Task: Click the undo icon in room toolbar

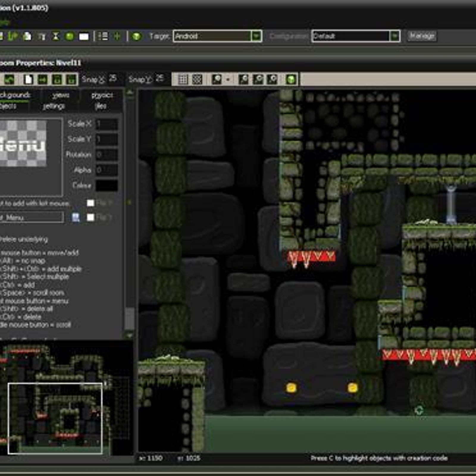Action: pos(10,79)
